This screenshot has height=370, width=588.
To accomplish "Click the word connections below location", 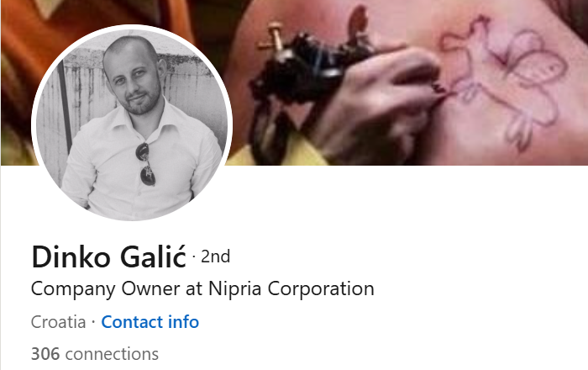I will point(112,354).
